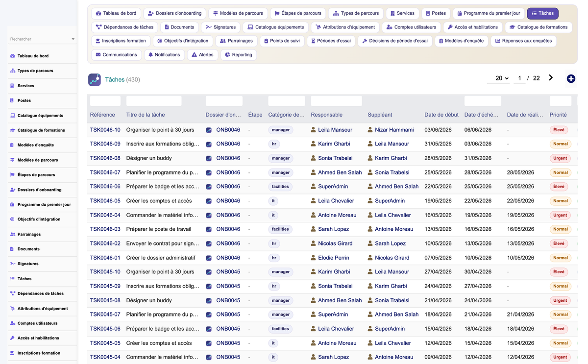Click the blue plus icon to add a task
588x364 pixels.
[571, 79]
